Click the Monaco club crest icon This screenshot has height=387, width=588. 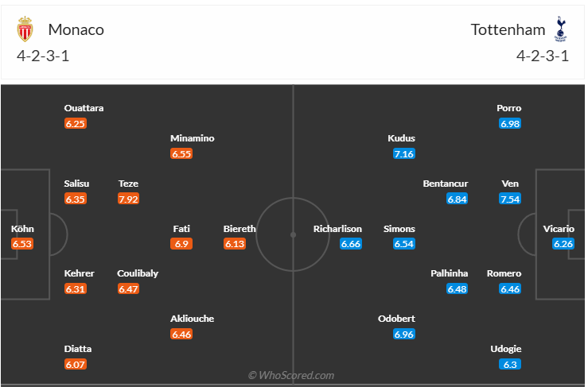[27, 30]
